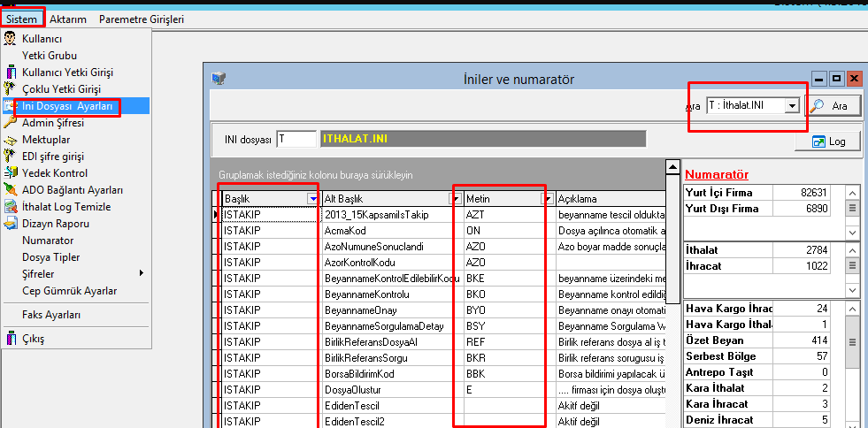
Task: Click the İthalat Log Temizle icon
Action: pos(11,207)
